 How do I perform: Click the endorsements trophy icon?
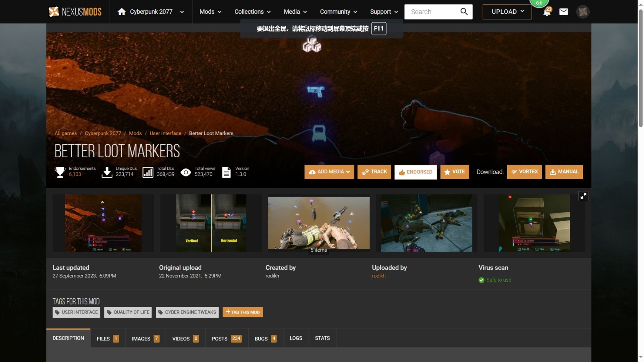[60, 172]
